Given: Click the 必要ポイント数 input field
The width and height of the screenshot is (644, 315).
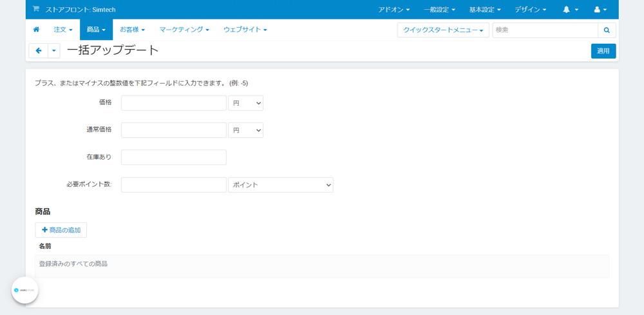Looking at the screenshot, I should coord(174,185).
